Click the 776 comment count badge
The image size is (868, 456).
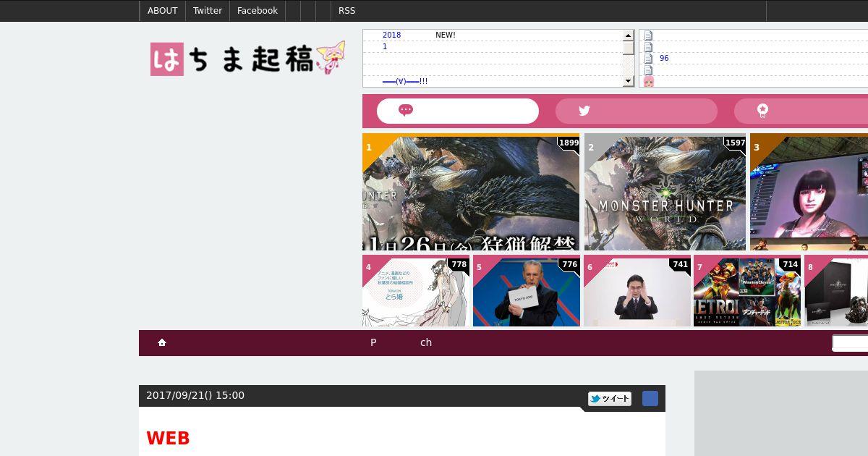click(x=570, y=264)
